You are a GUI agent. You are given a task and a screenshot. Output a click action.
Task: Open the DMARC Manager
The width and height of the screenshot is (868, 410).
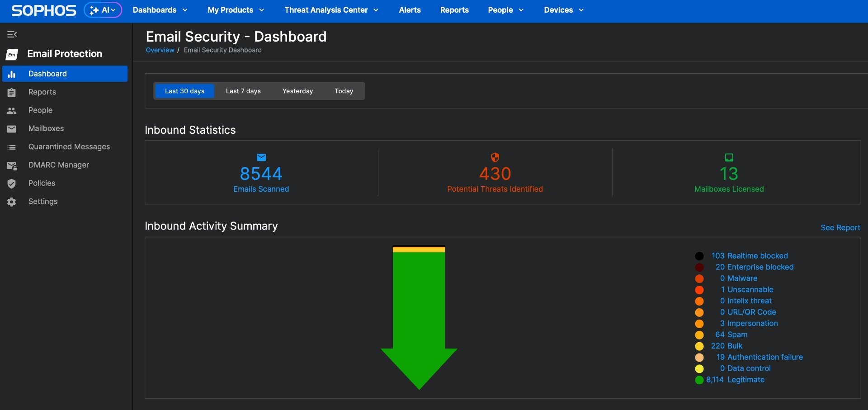[x=58, y=165]
